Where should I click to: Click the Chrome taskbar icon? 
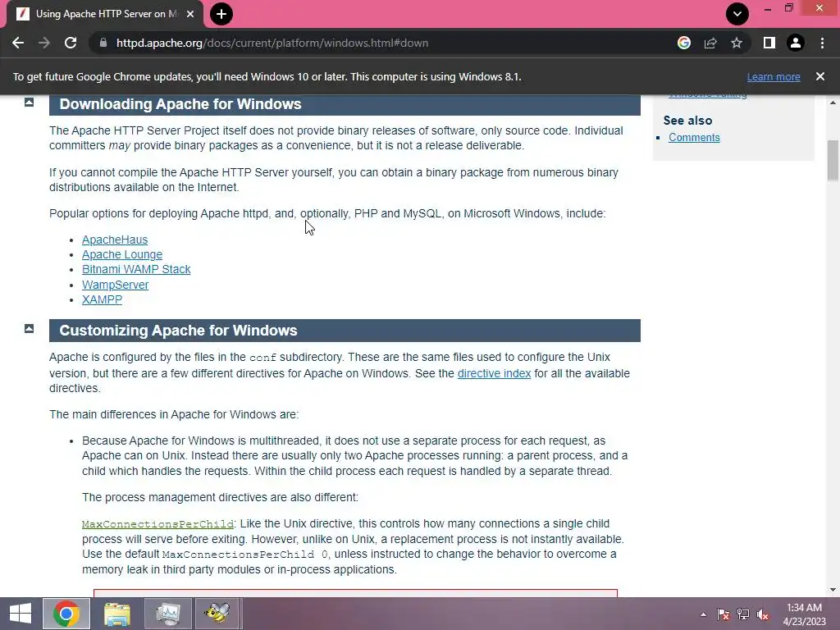pyautogui.click(x=66, y=614)
